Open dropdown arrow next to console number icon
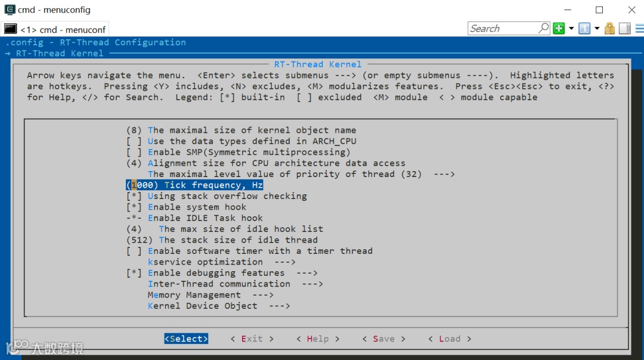This screenshot has height=360, width=644. (597, 29)
